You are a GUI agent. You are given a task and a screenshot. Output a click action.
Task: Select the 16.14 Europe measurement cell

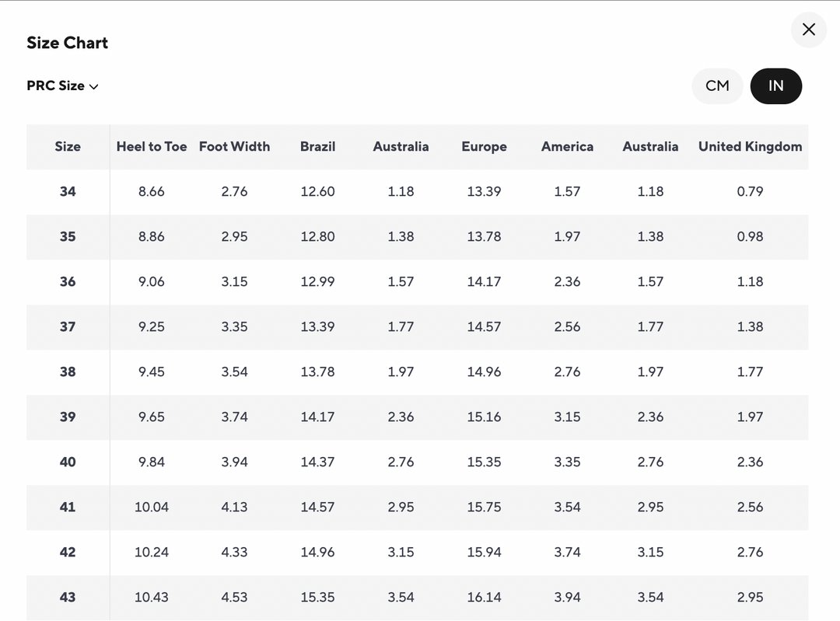[x=484, y=597]
